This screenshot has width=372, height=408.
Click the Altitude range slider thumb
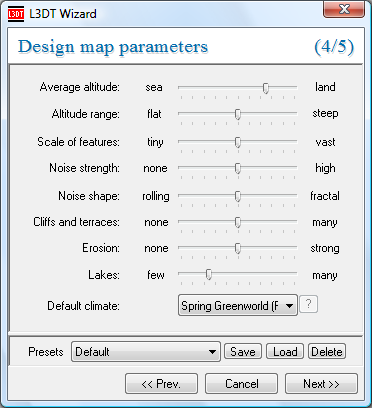(x=238, y=115)
